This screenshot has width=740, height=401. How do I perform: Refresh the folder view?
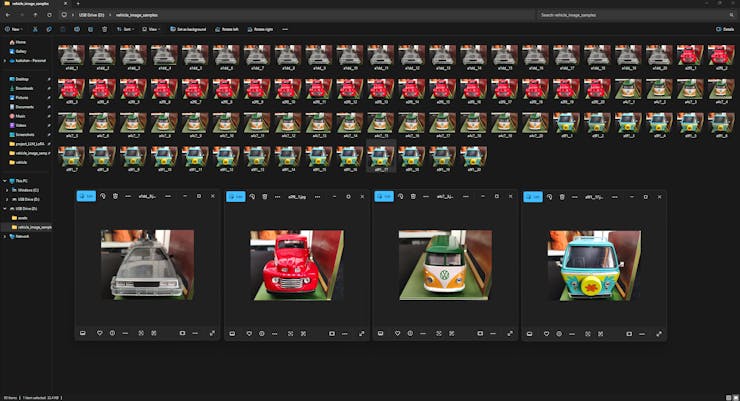point(49,15)
